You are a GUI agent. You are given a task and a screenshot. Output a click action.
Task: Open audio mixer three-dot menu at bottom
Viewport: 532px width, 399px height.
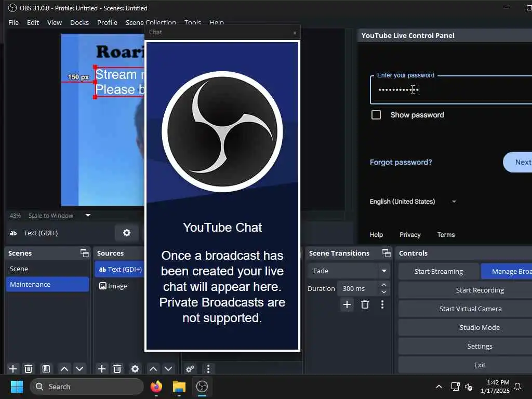(x=208, y=369)
